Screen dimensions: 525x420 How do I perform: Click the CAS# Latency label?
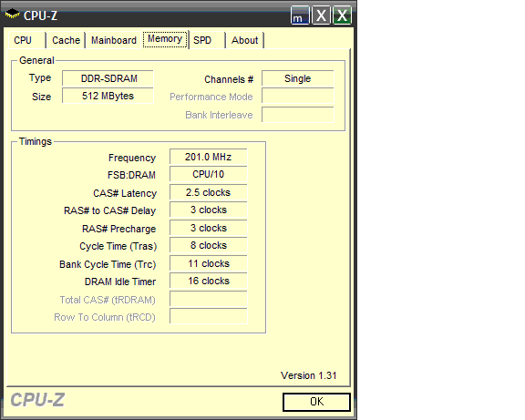pyautogui.click(x=125, y=193)
